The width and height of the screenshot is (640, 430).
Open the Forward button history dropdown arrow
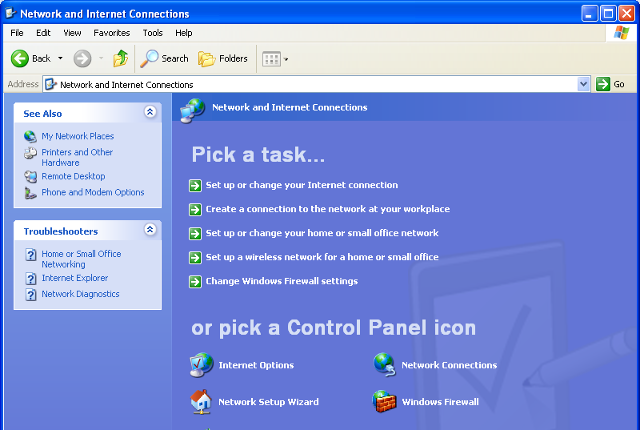pyautogui.click(x=101, y=58)
